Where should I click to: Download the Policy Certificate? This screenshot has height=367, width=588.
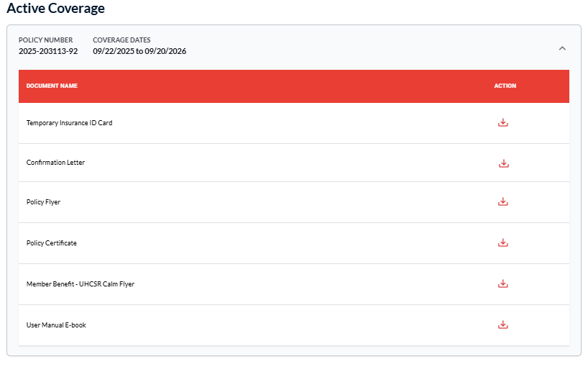tap(503, 243)
